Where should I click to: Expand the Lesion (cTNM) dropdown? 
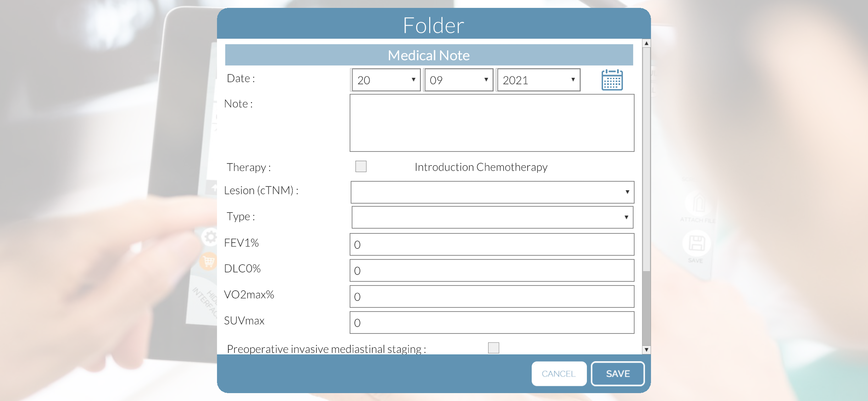click(x=492, y=192)
